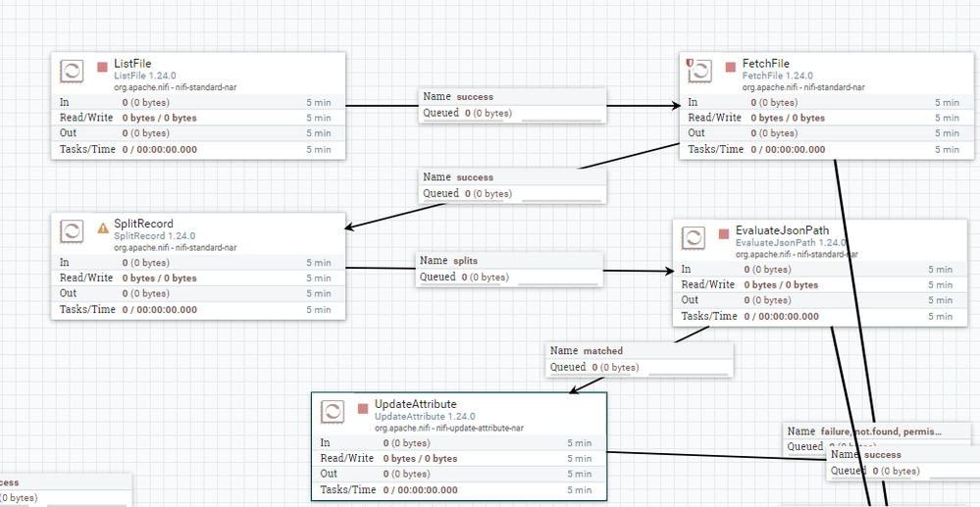Click the FetchFile processor icon
This screenshot has width=980, height=507.
pos(700,72)
